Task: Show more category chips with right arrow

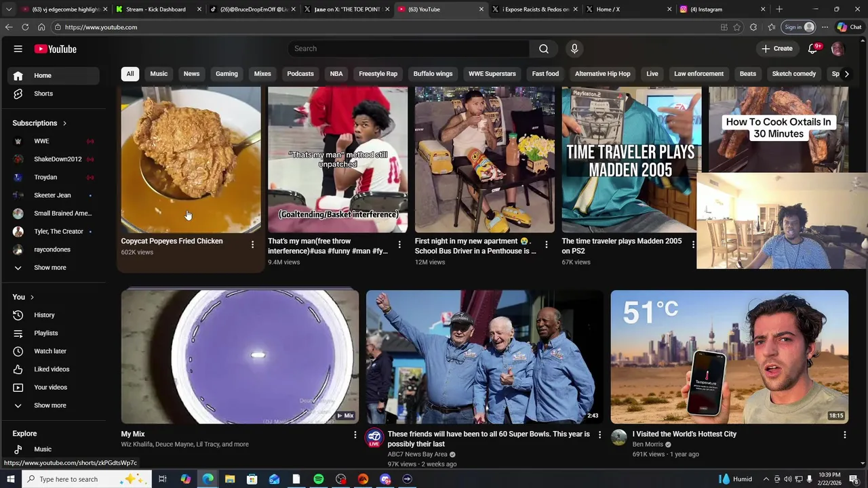Action: tap(846, 74)
